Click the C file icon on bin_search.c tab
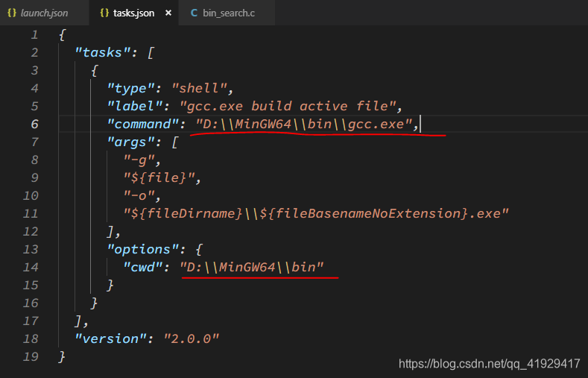 [194, 13]
